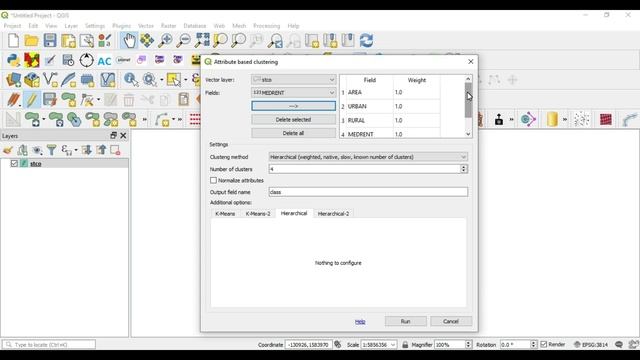Open the Layer Styling paintbrush in Layers panel
The width and height of the screenshot is (640, 360).
coord(8,150)
